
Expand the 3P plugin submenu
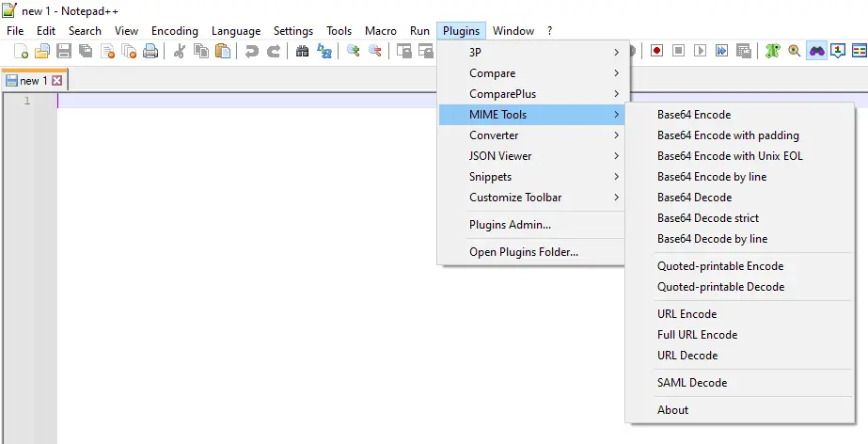click(533, 53)
